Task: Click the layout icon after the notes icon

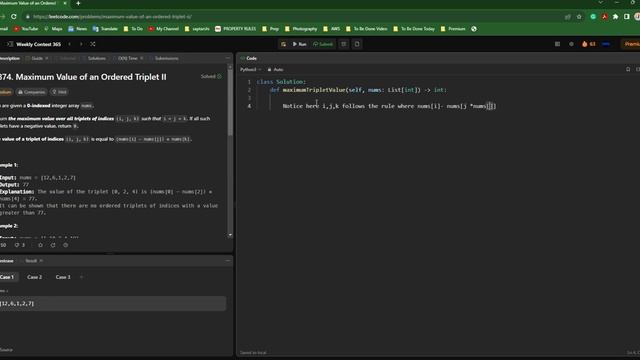Action: click(357, 44)
